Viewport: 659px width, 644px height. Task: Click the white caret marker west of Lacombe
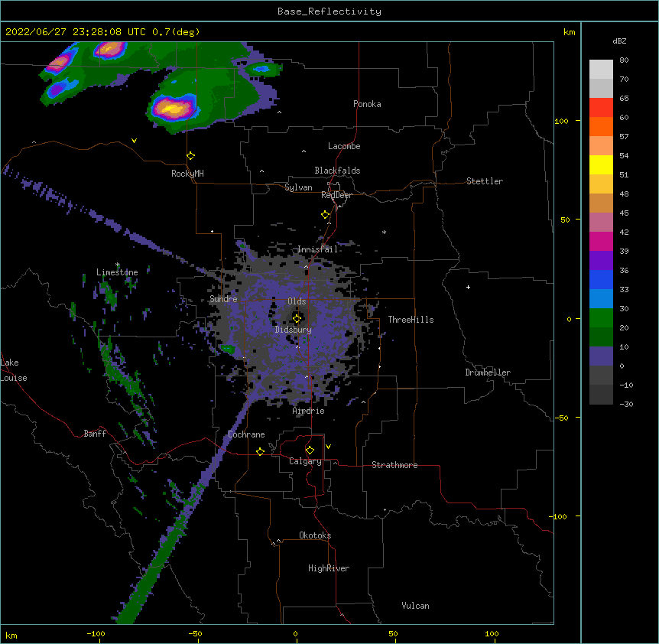tap(304, 151)
